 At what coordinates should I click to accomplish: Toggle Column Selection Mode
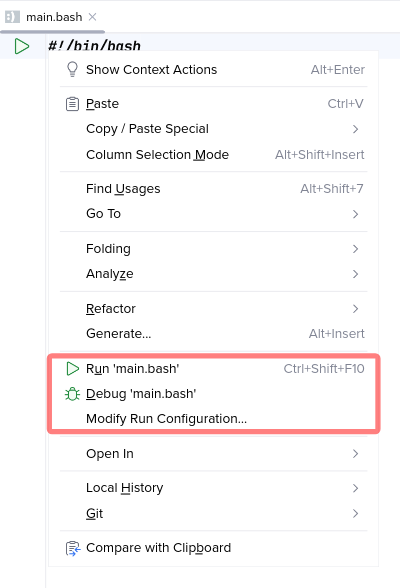pyautogui.click(x=213, y=154)
